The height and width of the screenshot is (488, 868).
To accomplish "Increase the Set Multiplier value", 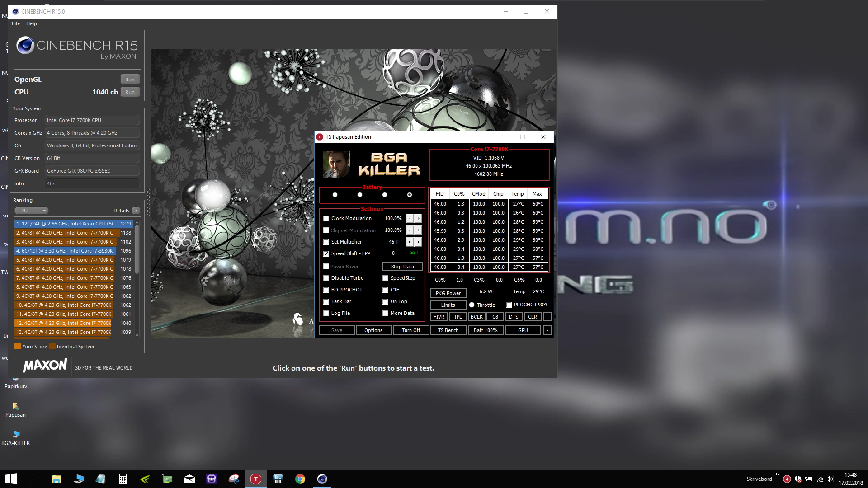I will [418, 242].
